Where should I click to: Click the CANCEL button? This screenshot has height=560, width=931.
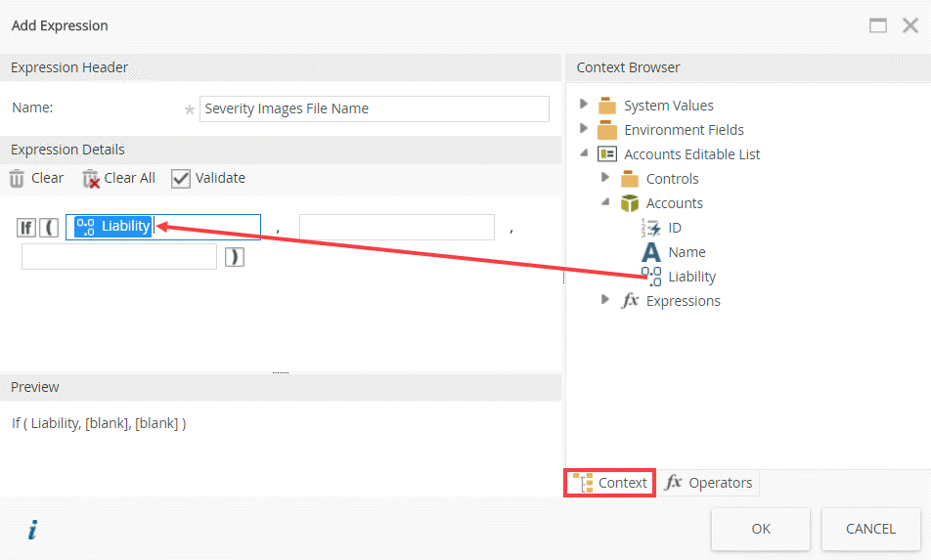point(870,529)
